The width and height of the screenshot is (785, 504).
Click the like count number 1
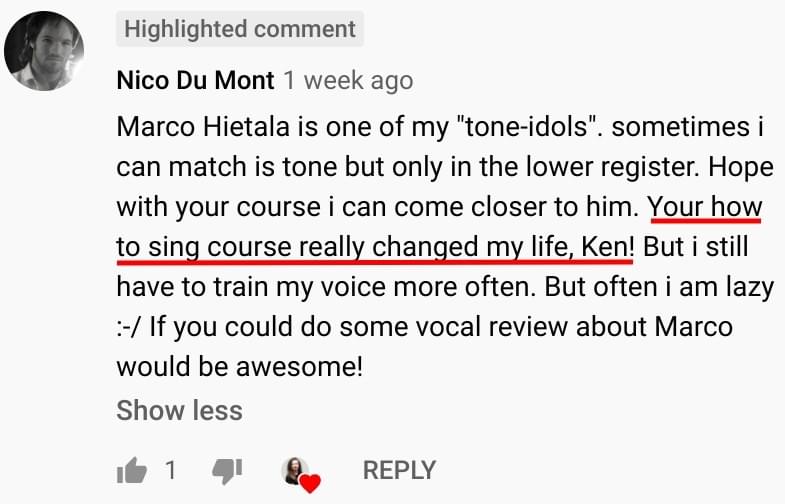[x=171, y=471]
